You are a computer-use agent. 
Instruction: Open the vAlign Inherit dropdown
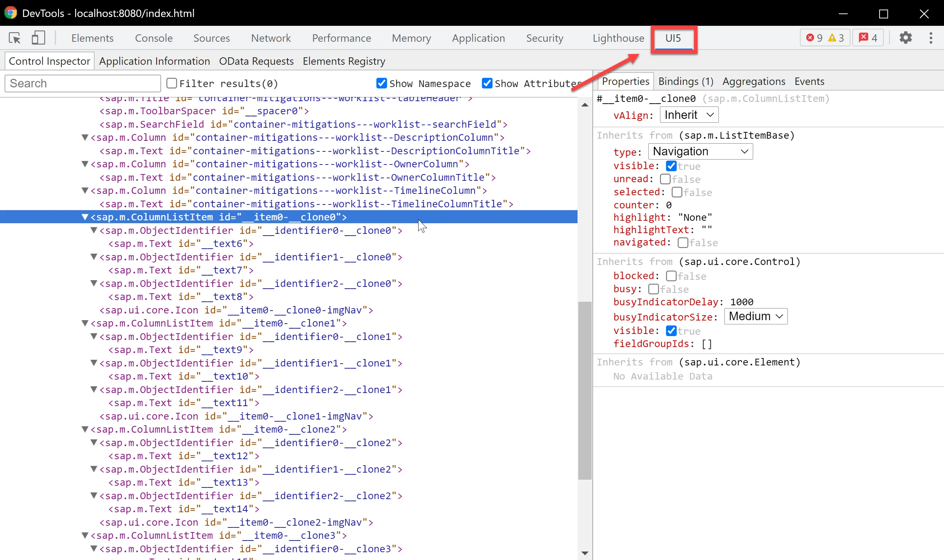(689, 115)
